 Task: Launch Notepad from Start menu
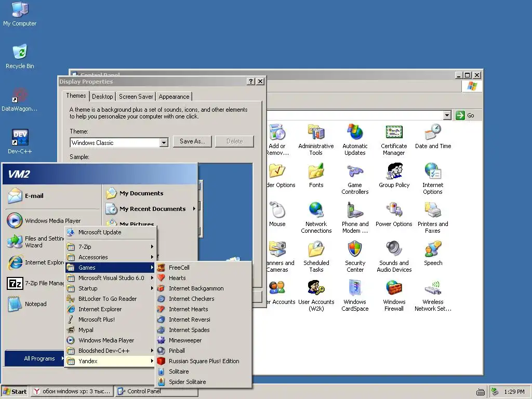click(35, 304)
